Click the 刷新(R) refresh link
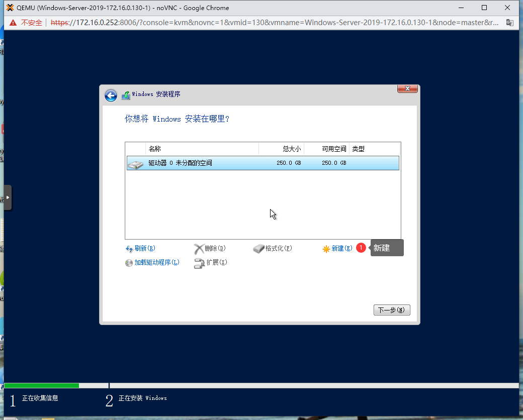 point(145,248)
